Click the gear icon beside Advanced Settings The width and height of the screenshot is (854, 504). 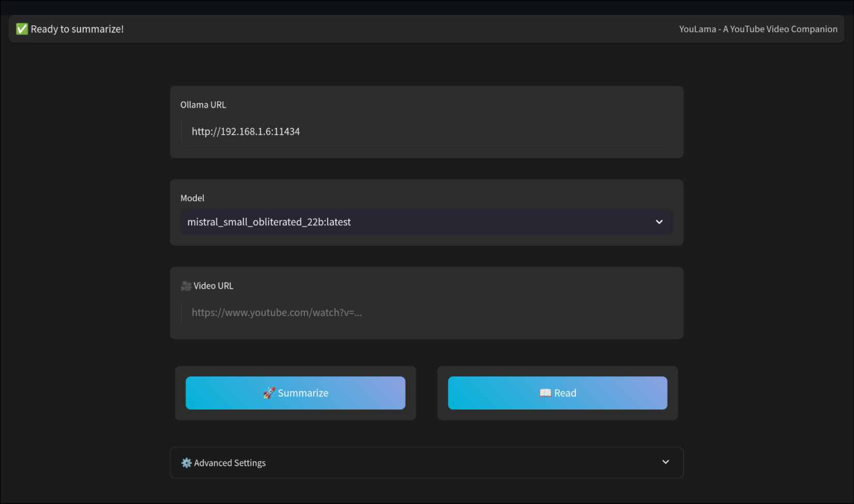[186, 463]
